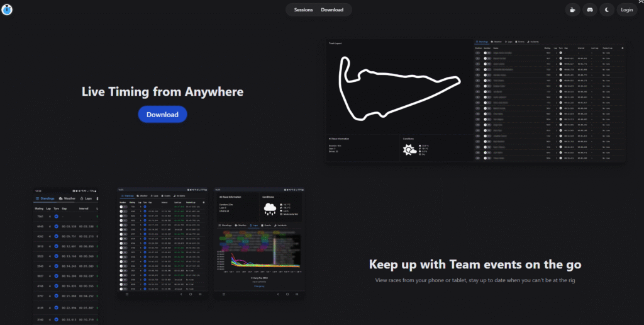This screenshot has width=644, height=325.
Task: Click the blue tyre icon beside rating 7561
Action: (56, 217)
